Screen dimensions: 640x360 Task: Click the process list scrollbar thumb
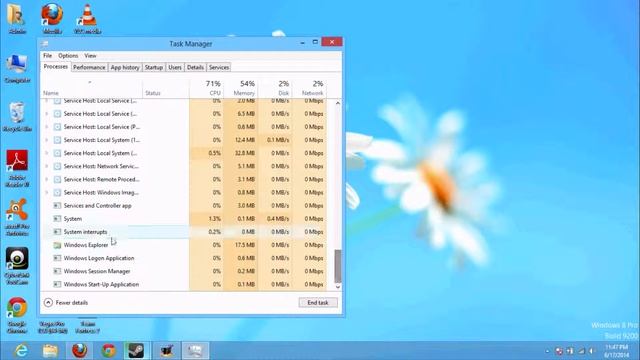coord(338,266)
